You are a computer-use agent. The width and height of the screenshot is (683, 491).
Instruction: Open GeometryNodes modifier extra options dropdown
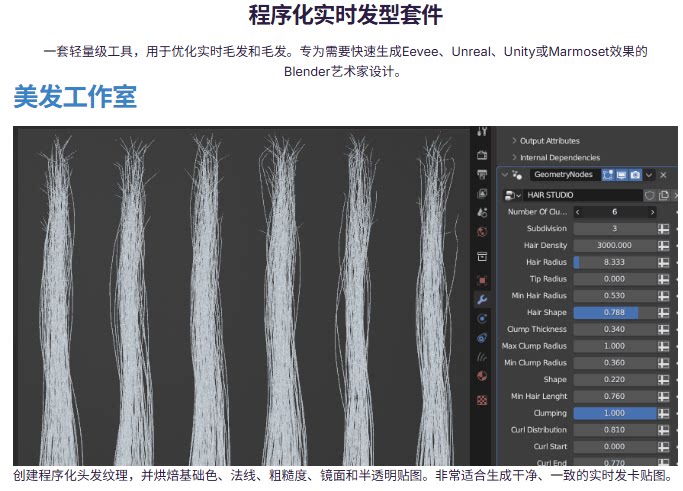click(x=649, y=175)
